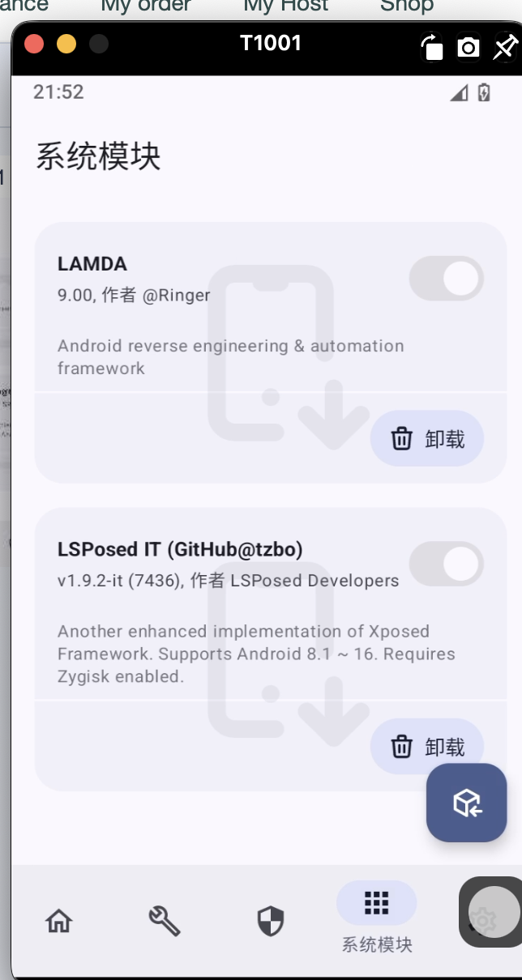Click the rotate screen icon in title bar
522x980 pixels.
pyautogui.click(x=432, y=48)
